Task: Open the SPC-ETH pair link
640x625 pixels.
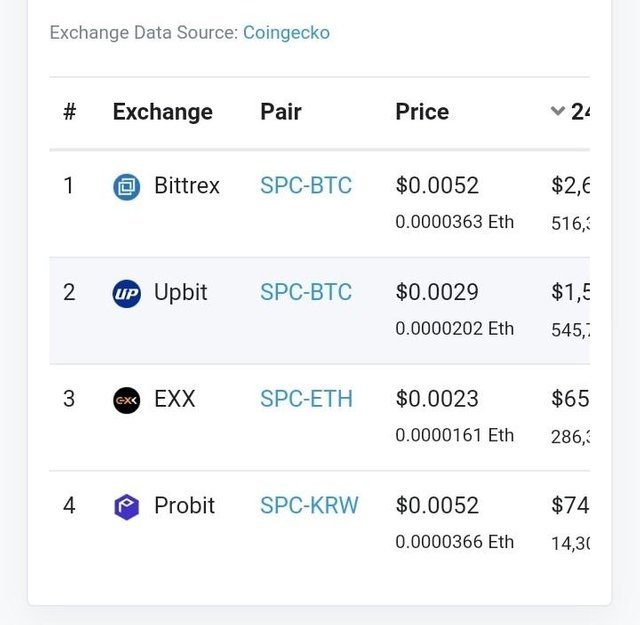Action: 306,399
